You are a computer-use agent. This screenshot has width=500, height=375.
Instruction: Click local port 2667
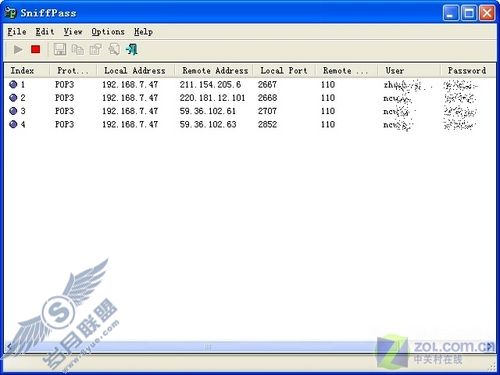click(267, 84)
